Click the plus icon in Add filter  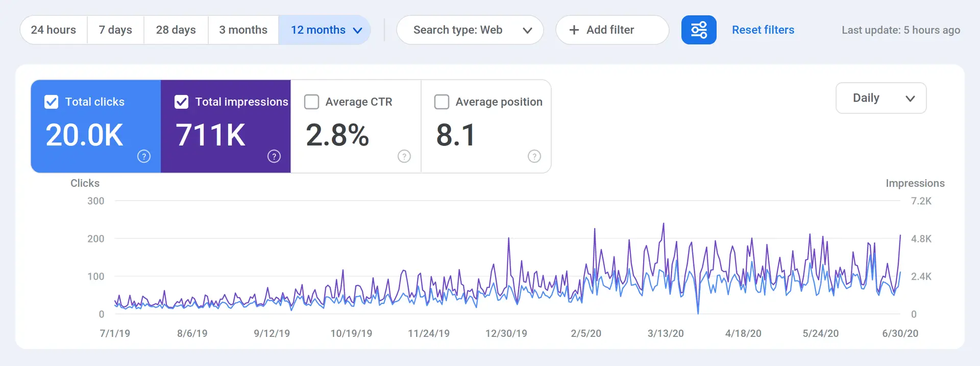(574, 30)
